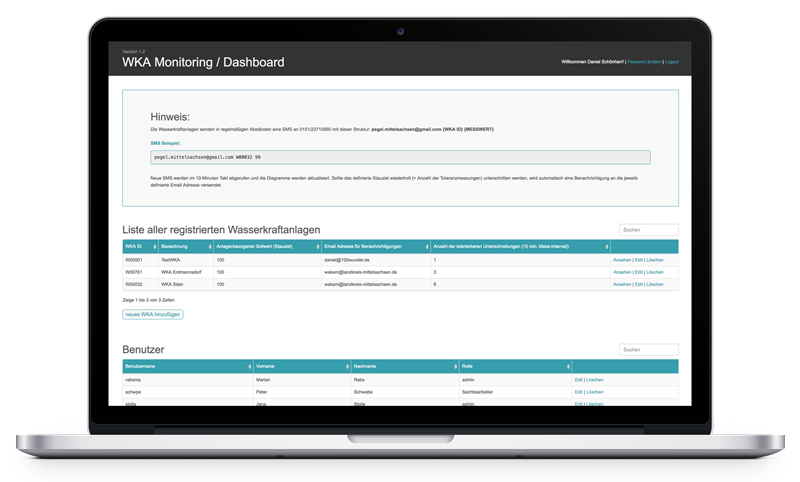Screen dimensions: 800x482
Task: Log out via the Logout link
Action: (x=672, y=62)
